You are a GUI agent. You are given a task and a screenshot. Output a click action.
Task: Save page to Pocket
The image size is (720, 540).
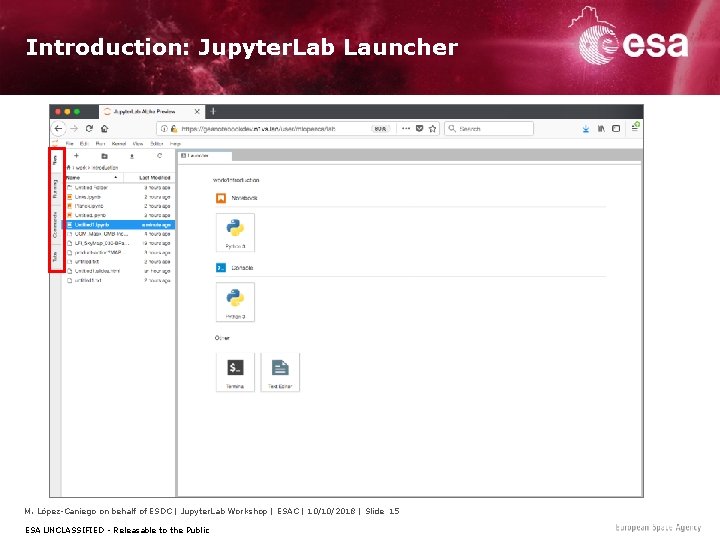419,129
